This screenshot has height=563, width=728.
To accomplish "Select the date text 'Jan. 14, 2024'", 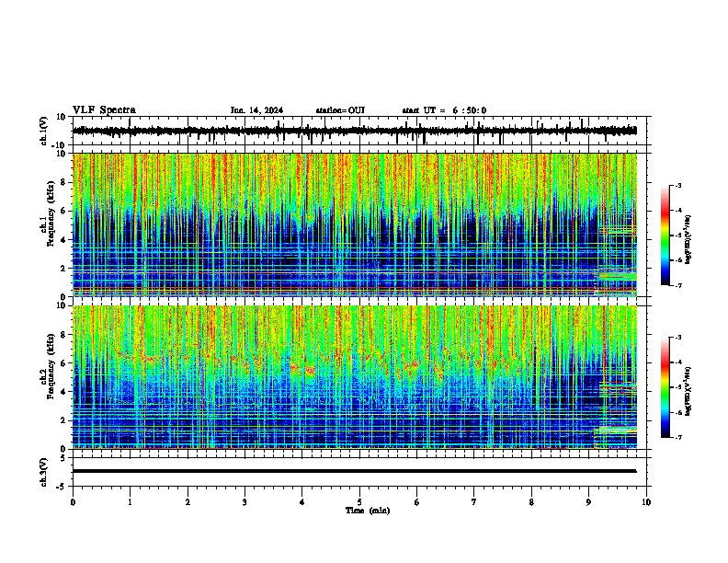I will [x=256, y=110].
